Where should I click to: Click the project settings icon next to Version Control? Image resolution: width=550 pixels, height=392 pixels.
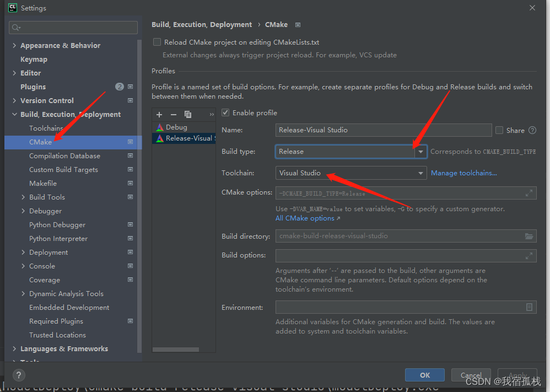[x=130, y=100]
